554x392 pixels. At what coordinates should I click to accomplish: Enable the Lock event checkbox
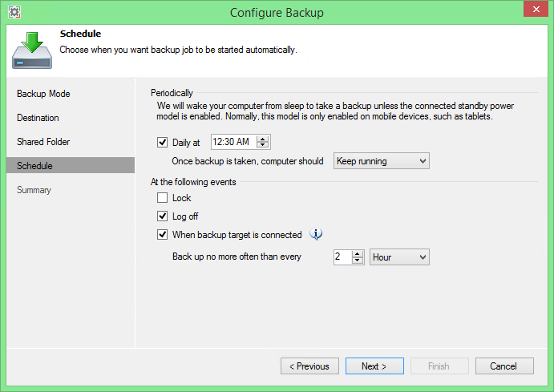(x=162, y=197)
